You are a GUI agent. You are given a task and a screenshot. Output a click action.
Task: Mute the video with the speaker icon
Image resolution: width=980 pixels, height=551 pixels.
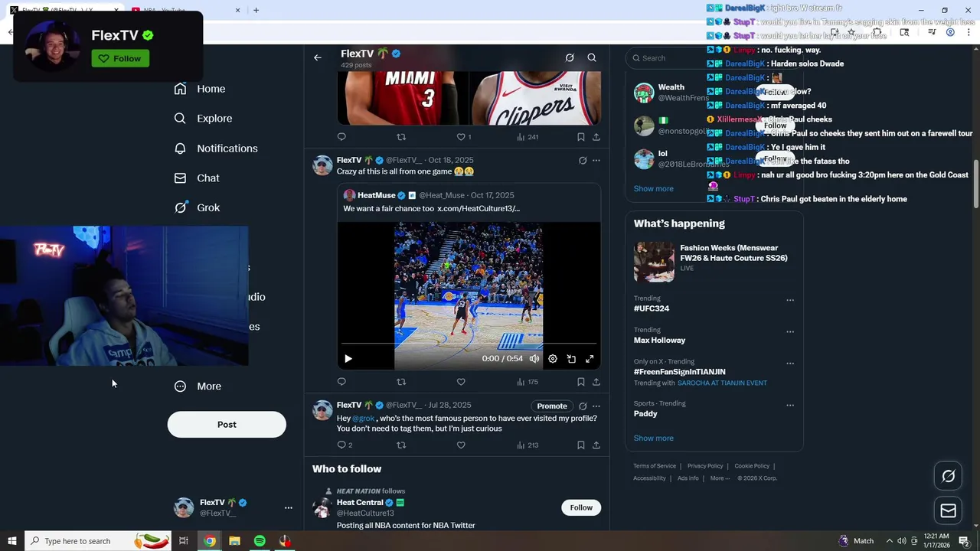tap(534, 358)
